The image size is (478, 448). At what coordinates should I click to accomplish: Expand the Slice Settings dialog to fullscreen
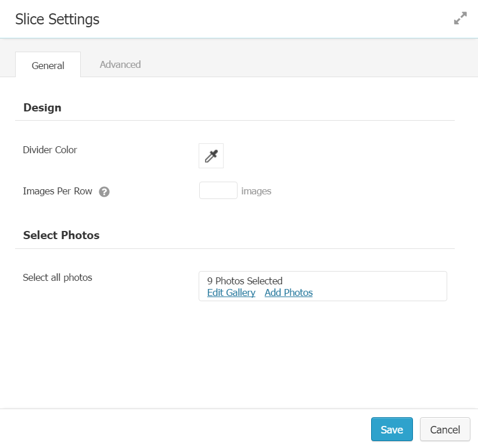460,19
